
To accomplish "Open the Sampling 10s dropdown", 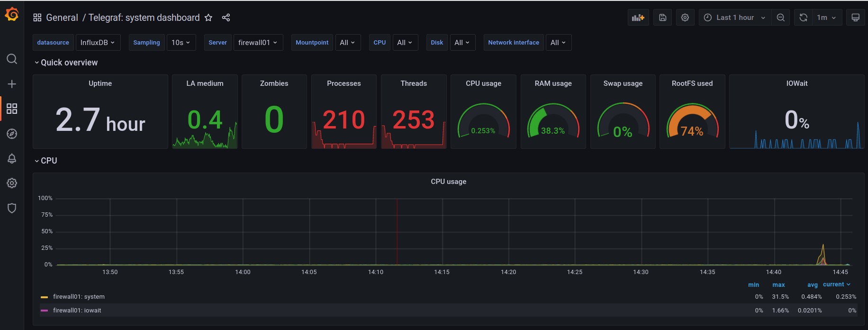I will 181,43.
